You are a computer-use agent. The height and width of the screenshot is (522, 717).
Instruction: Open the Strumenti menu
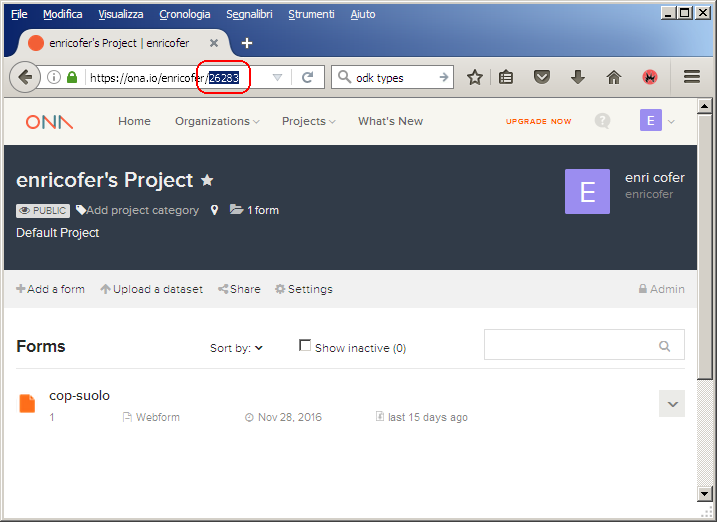[311, 14]
